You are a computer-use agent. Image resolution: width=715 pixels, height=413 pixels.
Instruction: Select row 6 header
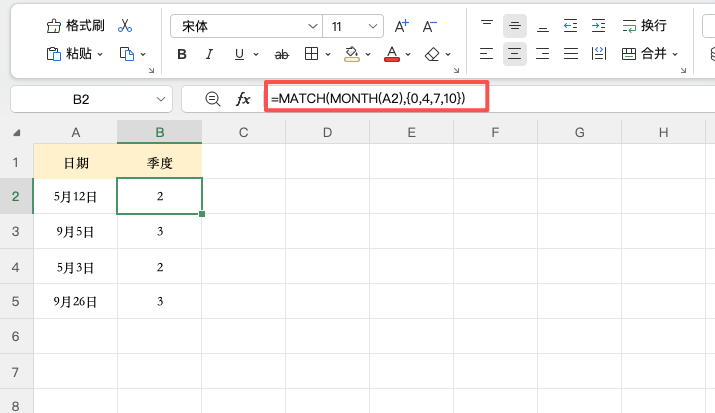tap(16, 336)
